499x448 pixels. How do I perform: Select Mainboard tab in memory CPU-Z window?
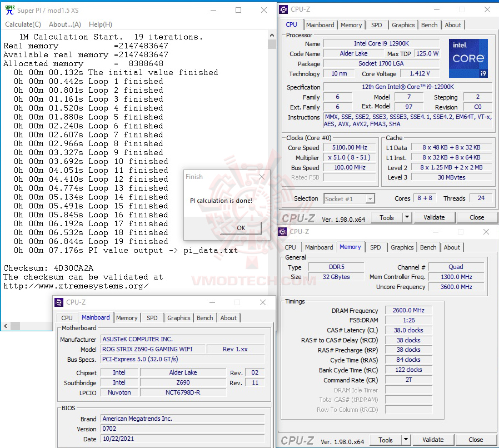(319, 247)
